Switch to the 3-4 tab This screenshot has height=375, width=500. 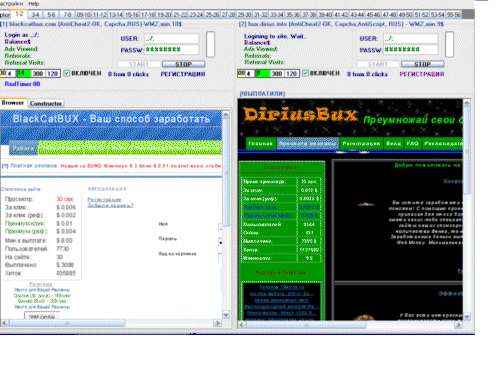point(35,15)
